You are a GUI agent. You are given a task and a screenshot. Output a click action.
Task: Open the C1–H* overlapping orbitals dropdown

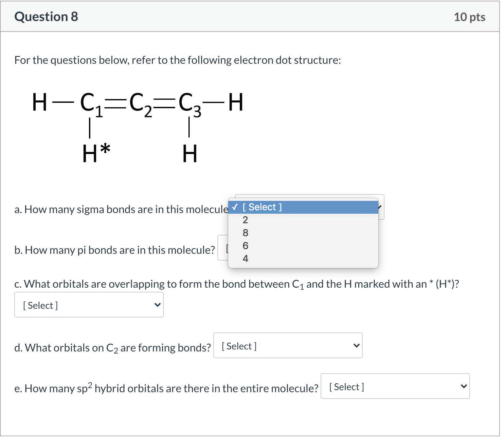tap(89, 305)
